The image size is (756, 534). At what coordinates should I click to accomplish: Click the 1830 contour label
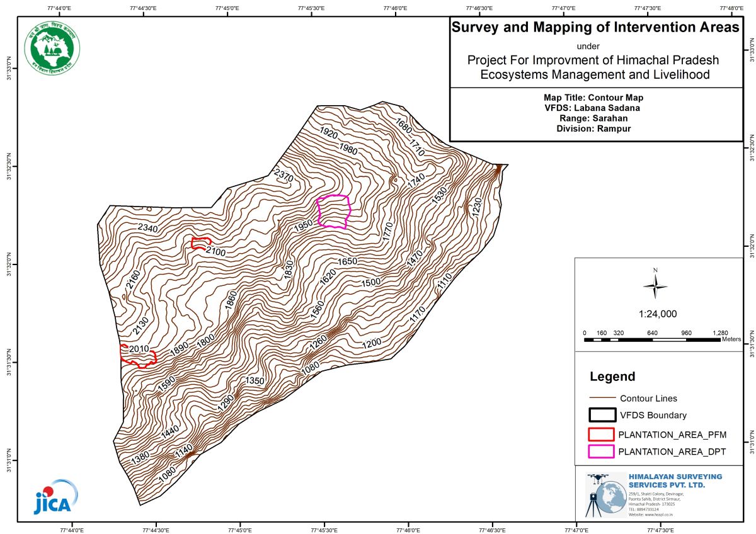(289, 271)
